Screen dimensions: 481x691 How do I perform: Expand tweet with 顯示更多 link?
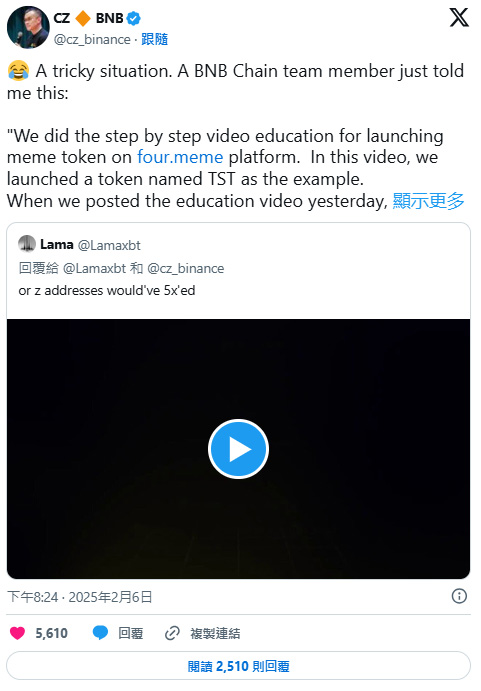[x=428, y=201]
